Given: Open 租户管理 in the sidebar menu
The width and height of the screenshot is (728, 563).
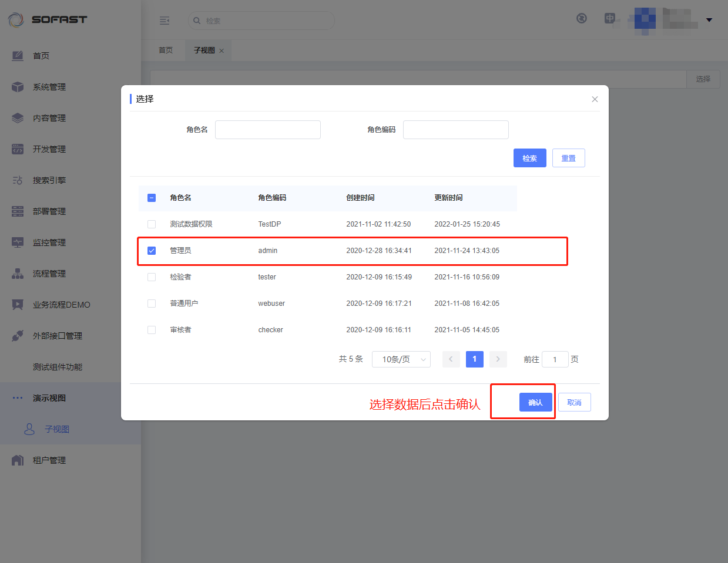Looking at the screenshot, I should [x=49, y=460].
